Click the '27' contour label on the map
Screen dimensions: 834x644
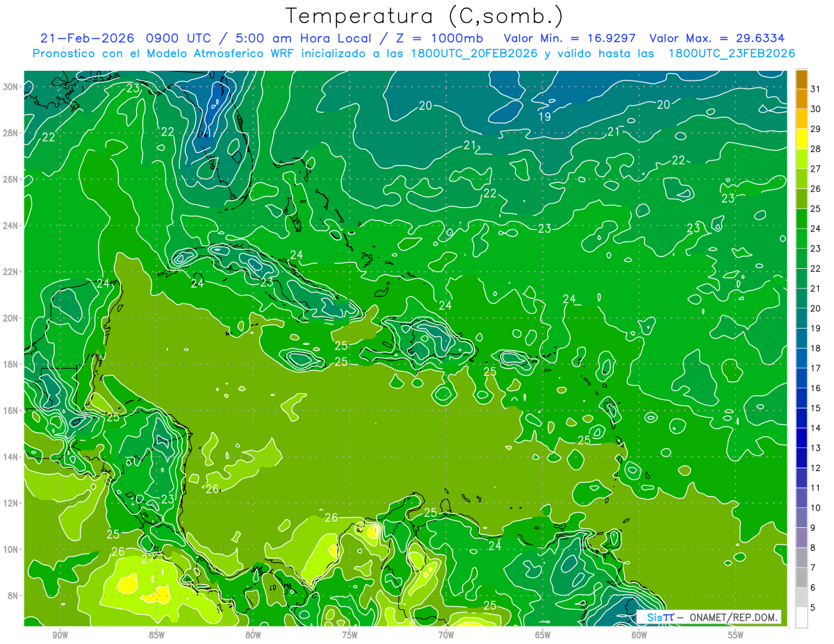point(147,559)
